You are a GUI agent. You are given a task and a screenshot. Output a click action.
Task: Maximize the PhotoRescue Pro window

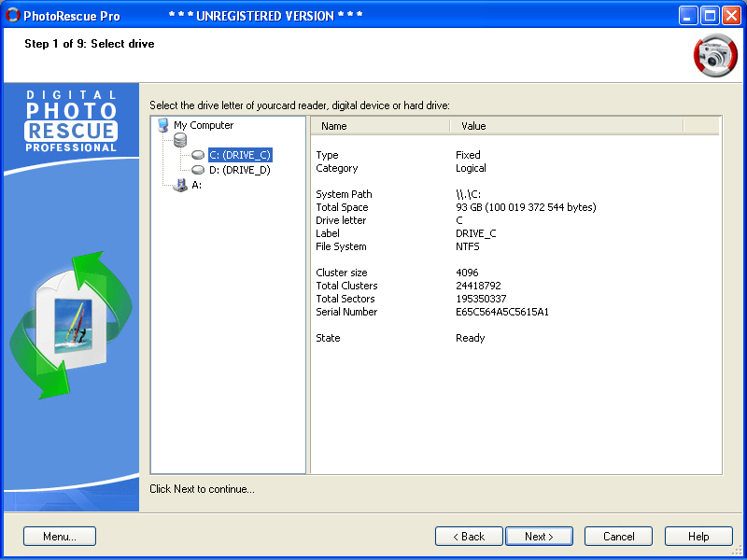(710, 16)
